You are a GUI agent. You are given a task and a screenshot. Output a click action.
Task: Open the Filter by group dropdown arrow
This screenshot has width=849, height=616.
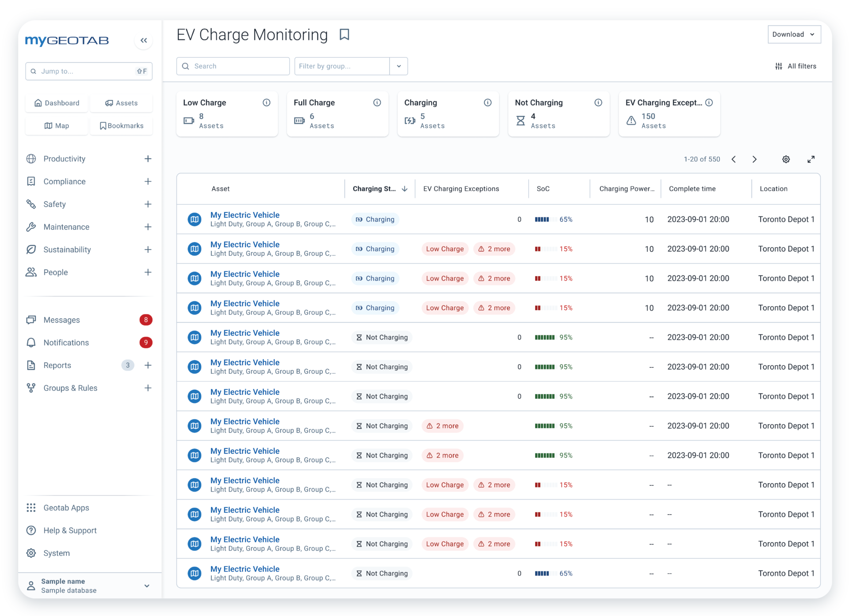399,66
